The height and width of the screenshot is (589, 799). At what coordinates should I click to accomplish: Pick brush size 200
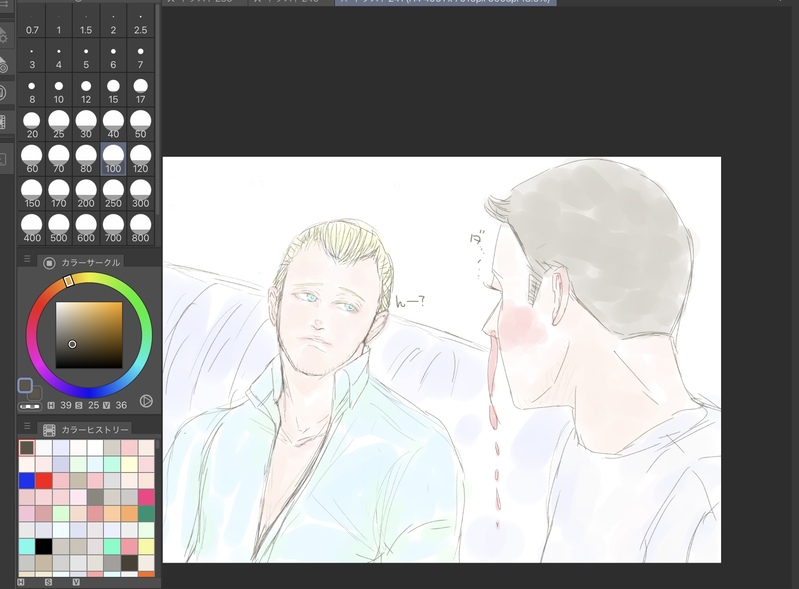(x=86, y=194)
